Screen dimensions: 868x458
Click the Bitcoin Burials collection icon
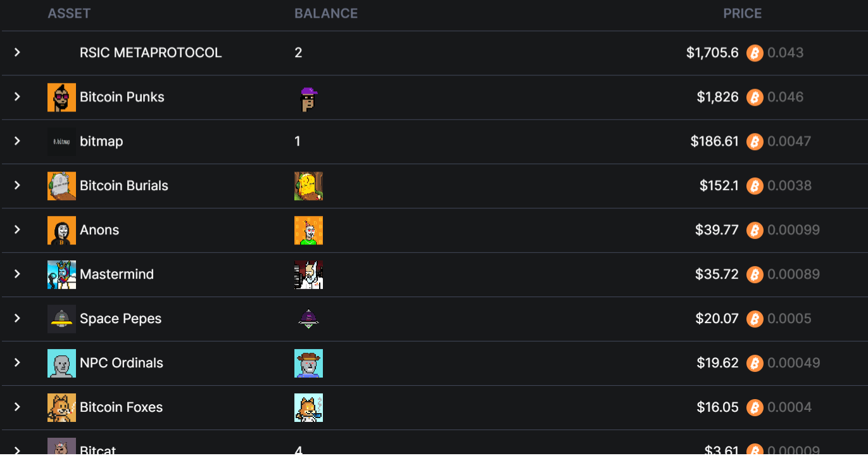pos(61,186)
